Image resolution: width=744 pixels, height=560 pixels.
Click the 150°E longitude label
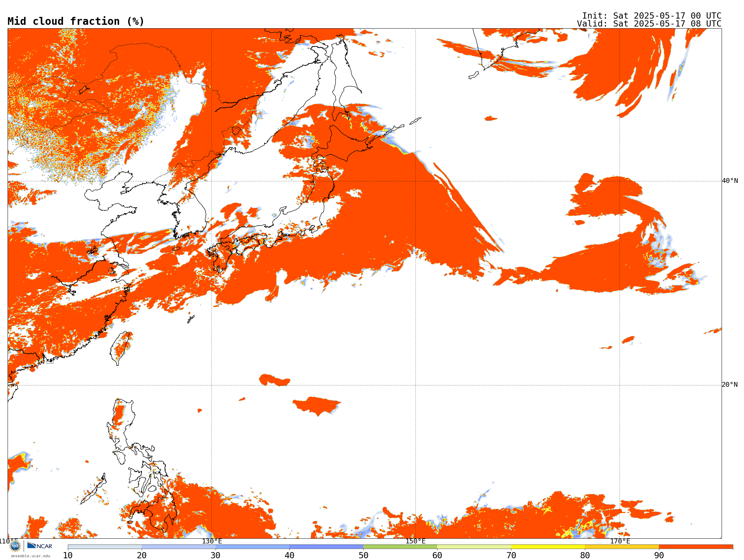click(415, 541)
